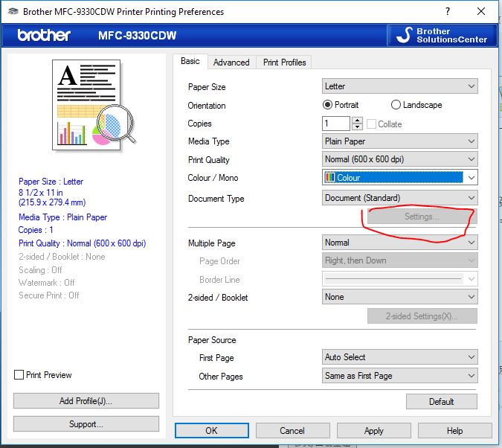Click into the Copies number field
This screenshot has width=502, height=448.
[x=336, y=124]
